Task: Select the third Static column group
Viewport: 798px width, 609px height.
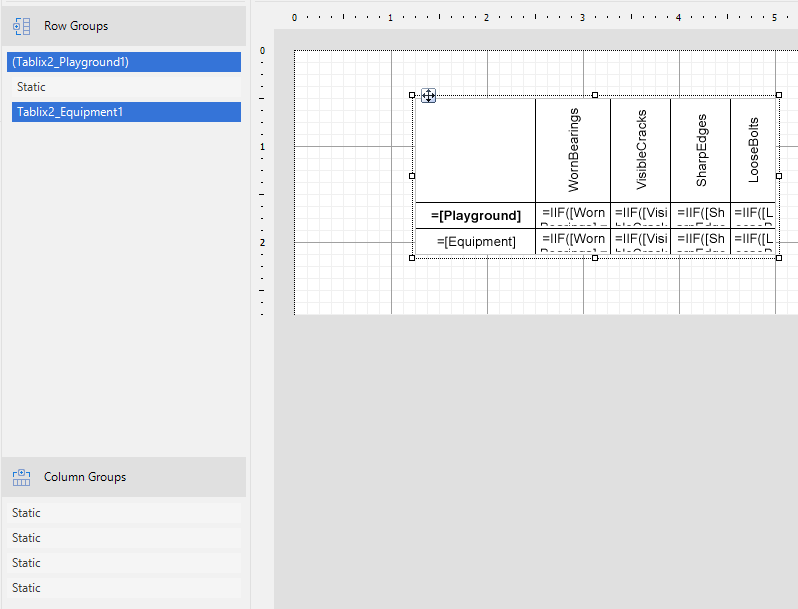Action: tap(124, 563)
